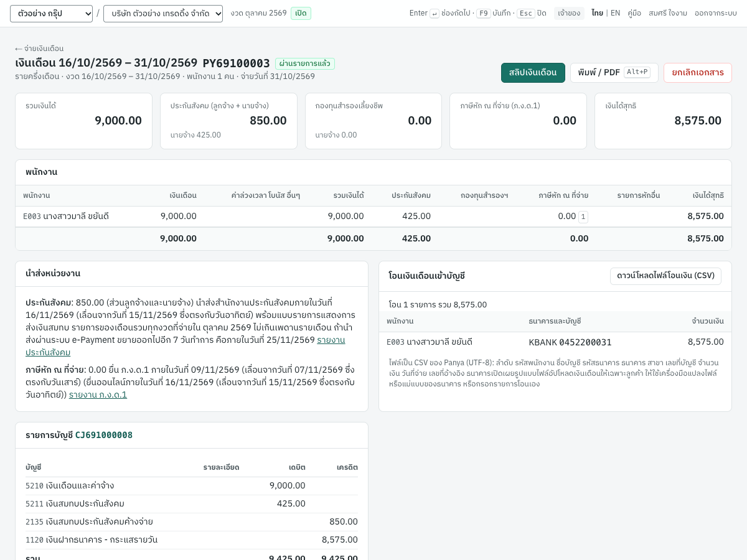
Task: Open the ตัวอย่าง กรุ๊ป group dropdown
Action: pos(51,14)
